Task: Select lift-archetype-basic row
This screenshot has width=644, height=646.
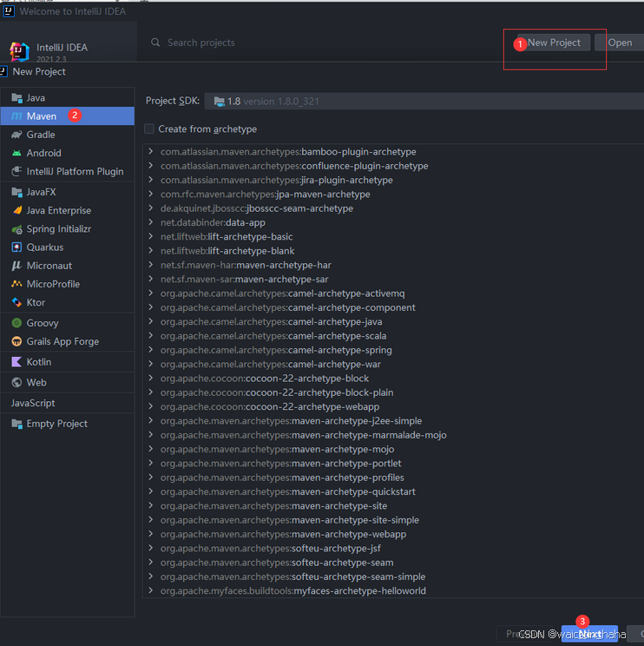Action: tap(227, 237)
